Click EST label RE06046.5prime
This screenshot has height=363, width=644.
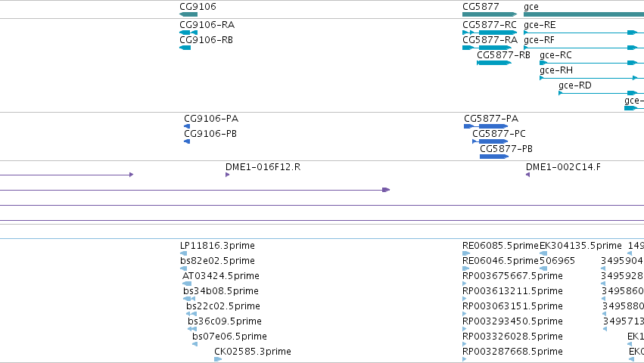coord(500,261)
